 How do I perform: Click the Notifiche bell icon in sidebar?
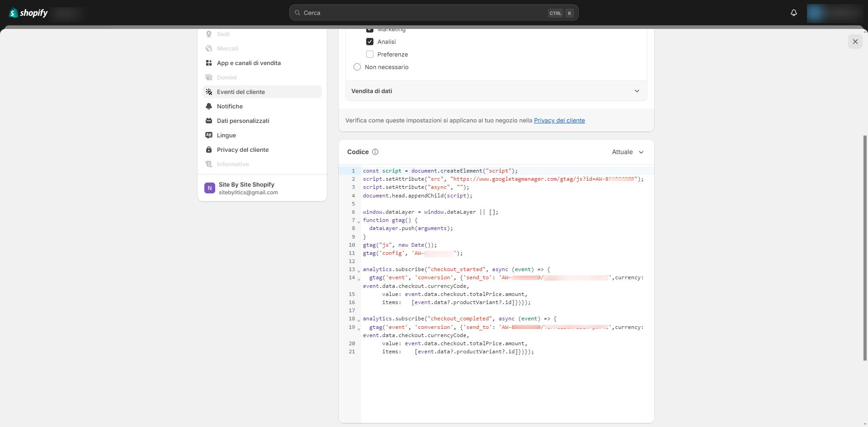[209, 106]
